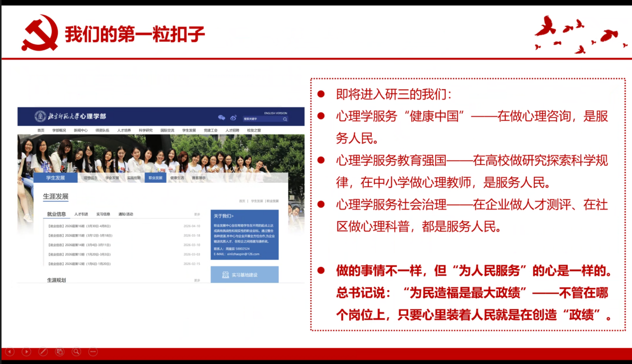Click the breadcrumb 学生发展 link
The image size is (632, 364).
[257, 201]
